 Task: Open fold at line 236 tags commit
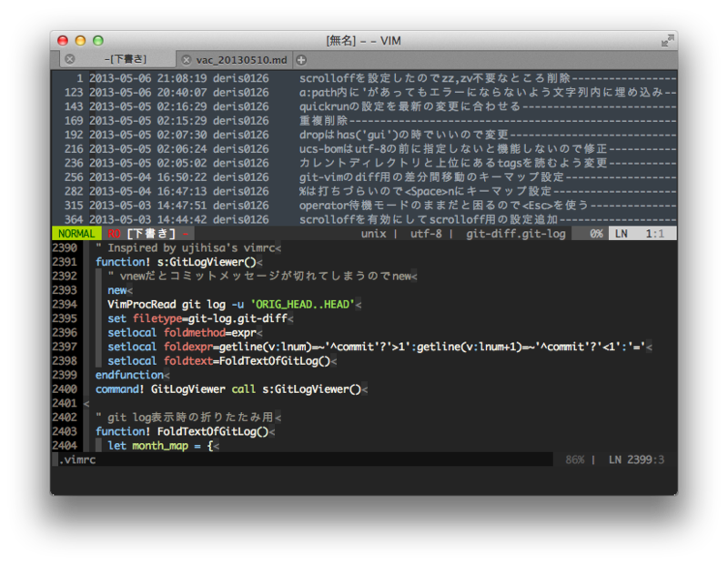point(364,163)
